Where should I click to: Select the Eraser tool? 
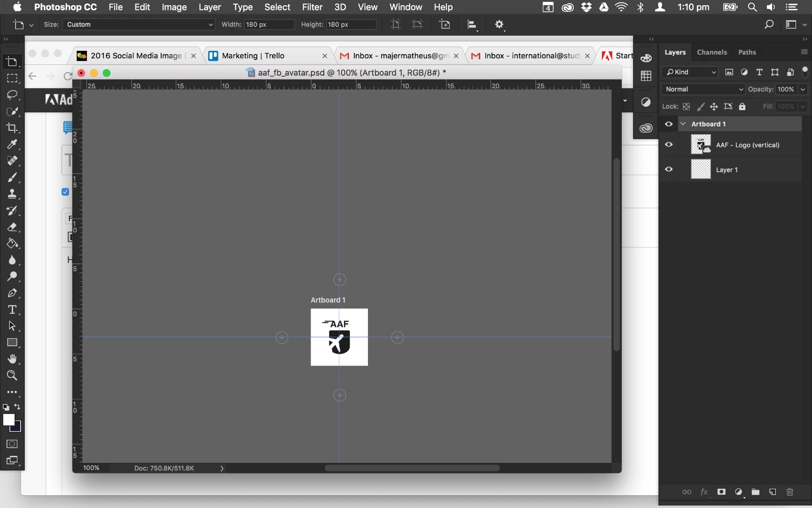pos(12,227)
